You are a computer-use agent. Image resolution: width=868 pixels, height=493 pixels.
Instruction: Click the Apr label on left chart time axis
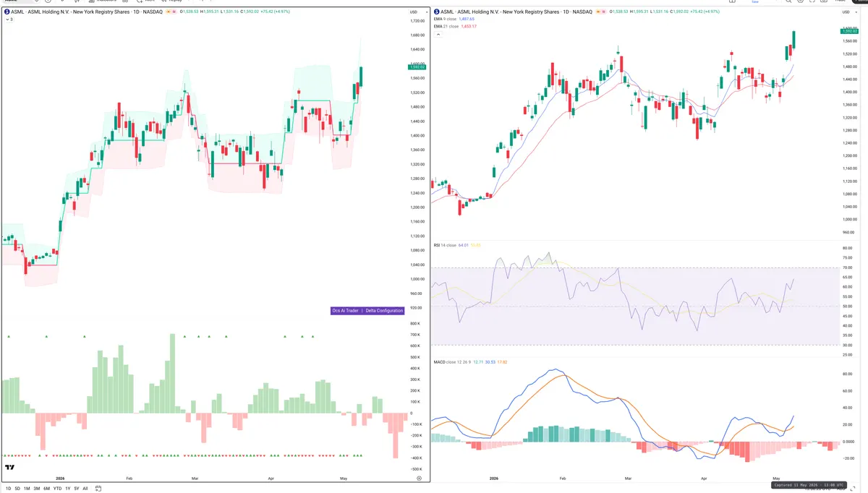271,479
